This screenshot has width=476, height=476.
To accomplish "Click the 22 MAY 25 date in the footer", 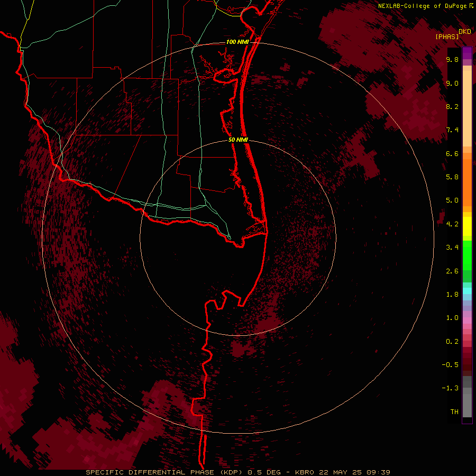I will (340, 472).
